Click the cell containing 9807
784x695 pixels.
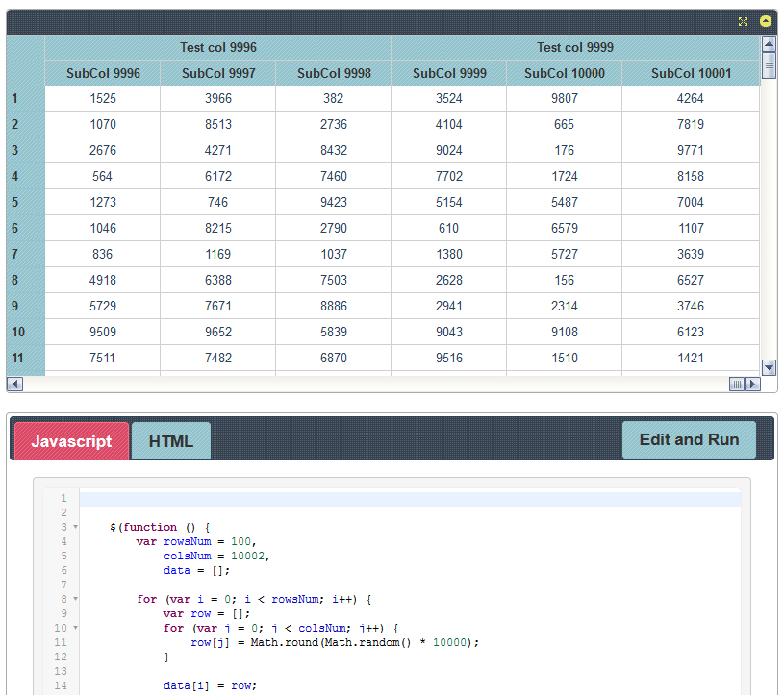pyautogui.click(x=564, y=98)
